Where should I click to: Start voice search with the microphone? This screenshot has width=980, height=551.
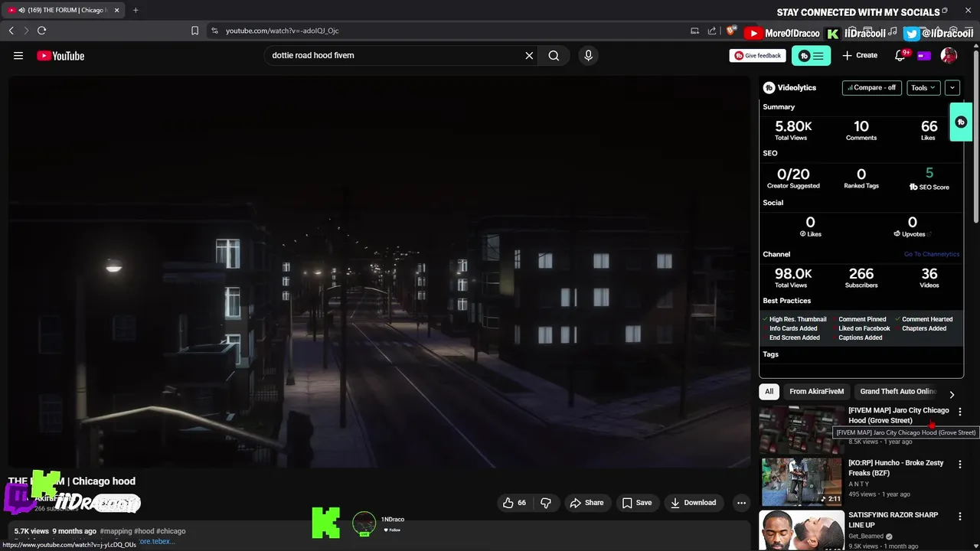[x=588, y=55]
